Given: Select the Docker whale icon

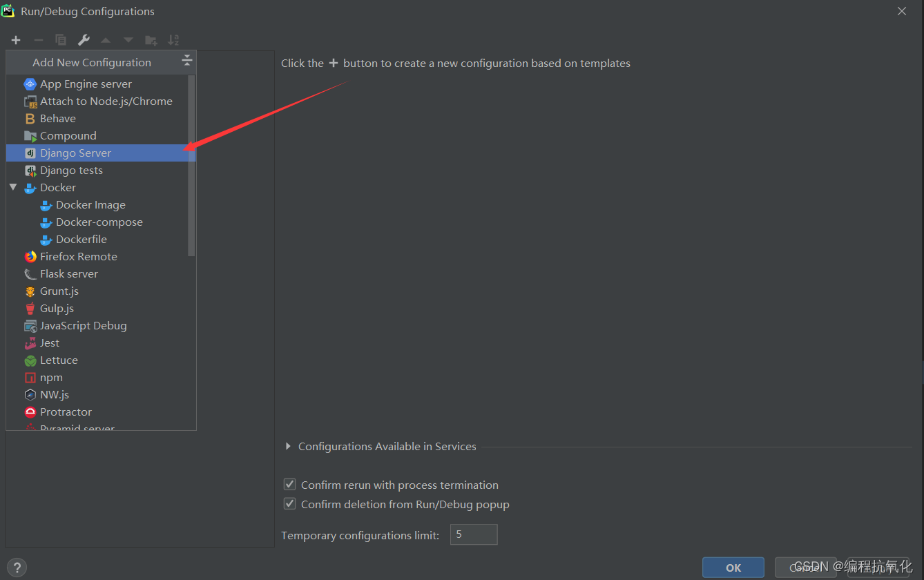Looking at the screenshot, I should [x=30, y=188].
